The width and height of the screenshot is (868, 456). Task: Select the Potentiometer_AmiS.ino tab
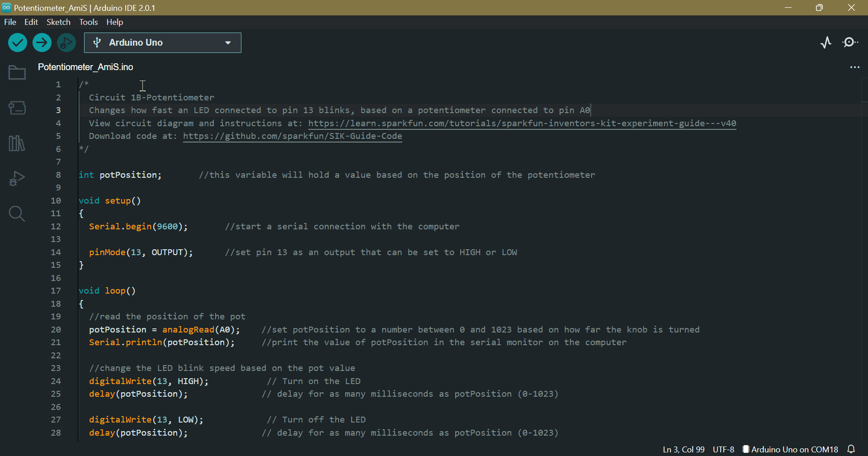click(85, 67)
